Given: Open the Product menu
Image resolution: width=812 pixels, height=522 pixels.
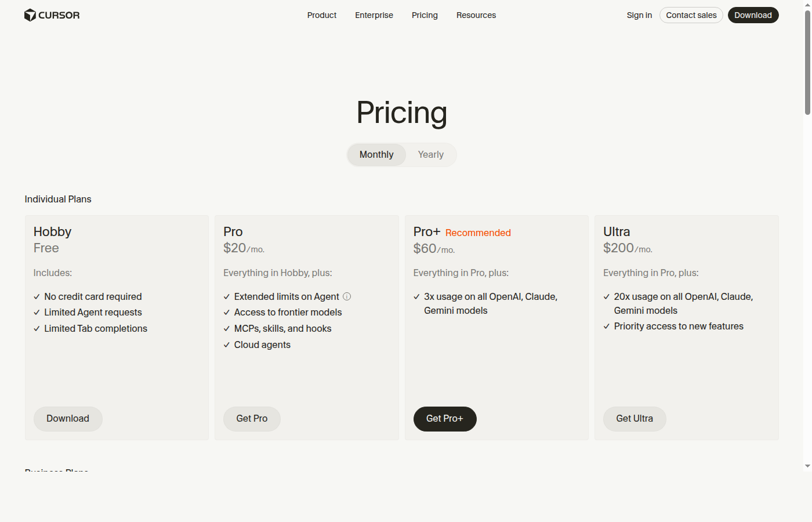Looking at the screenshot, I should (321, 15).
